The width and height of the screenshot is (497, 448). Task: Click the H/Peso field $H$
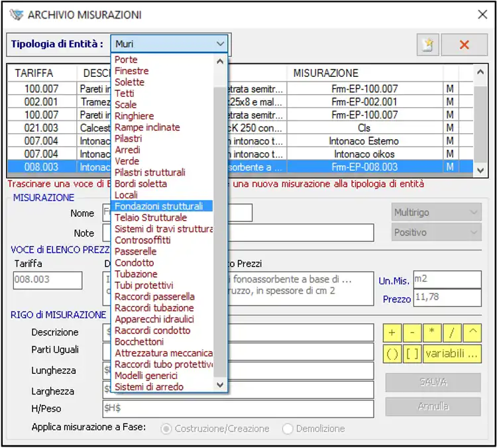click(x=238, y=409)
